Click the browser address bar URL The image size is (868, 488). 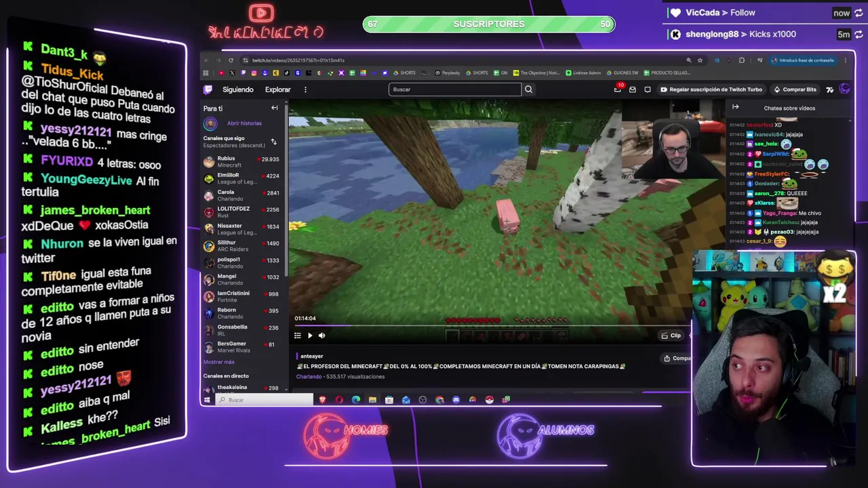tap(298, 60)
